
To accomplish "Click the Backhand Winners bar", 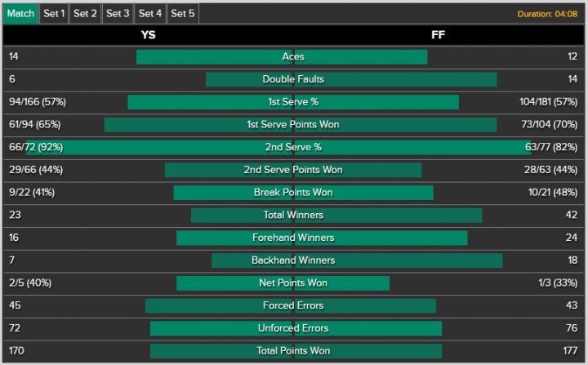I will tap(357, 260).
